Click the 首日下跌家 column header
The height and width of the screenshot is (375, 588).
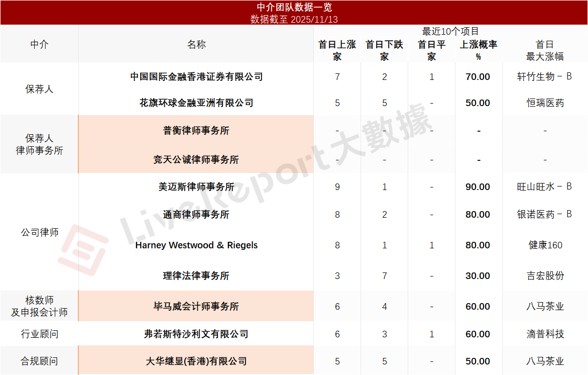click(384, 50)
